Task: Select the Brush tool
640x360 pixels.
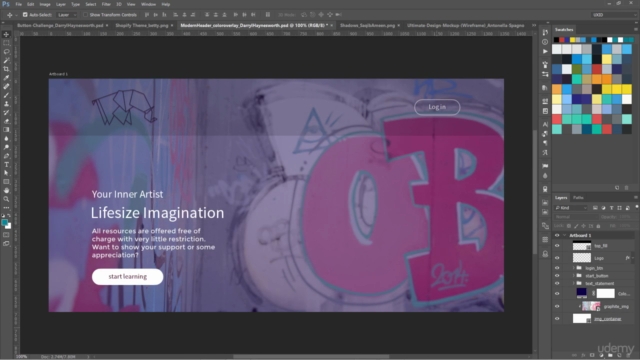Action: coord(6,95)
